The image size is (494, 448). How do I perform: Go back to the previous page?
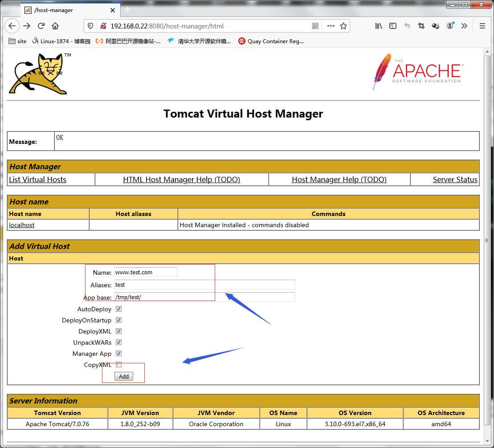coord(12,26)
